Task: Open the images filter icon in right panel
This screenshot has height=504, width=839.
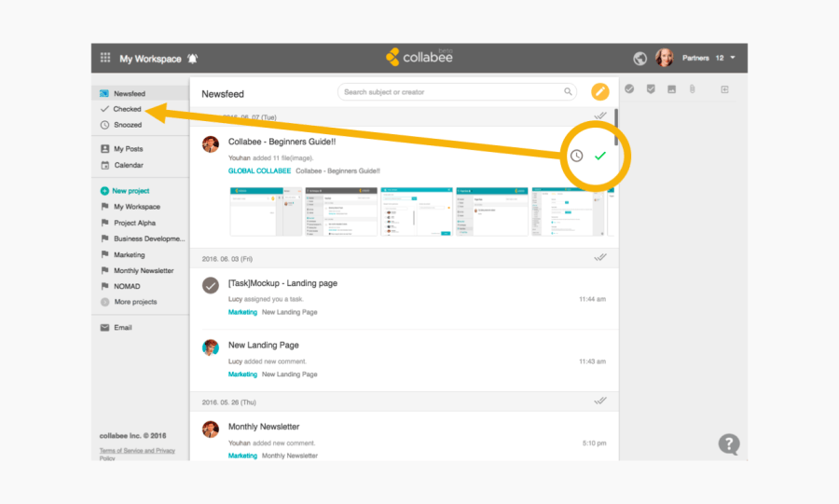Action: tap(671, 89)
